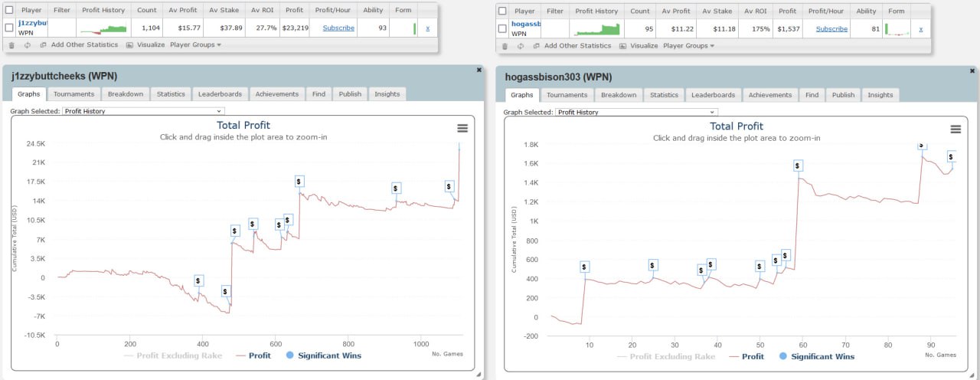Switch to Tournaments tab for j1zzybuttcheeks
980x380 pixels.
click(74, 94)
